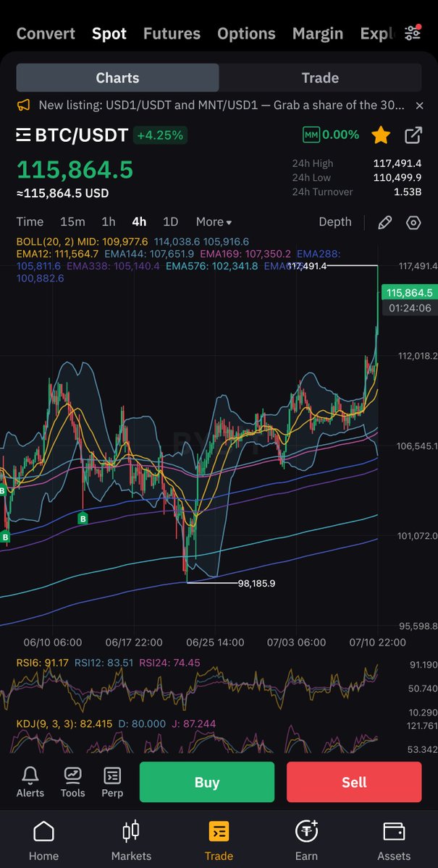This screenshot has width=438, height=868.
Task: Switch to the Futures tab
Action: tap(172, 33)
